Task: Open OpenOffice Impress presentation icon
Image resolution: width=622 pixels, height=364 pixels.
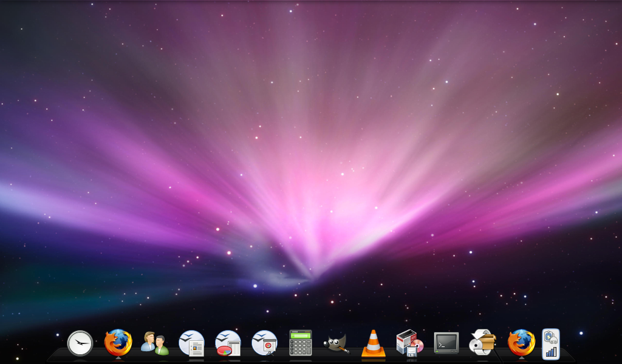Action: coord(265,343)
